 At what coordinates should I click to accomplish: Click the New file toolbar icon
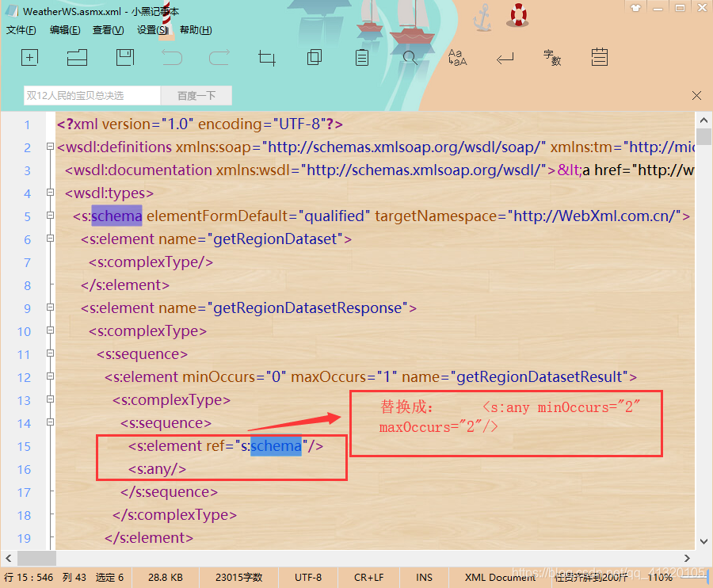(29, 58)
